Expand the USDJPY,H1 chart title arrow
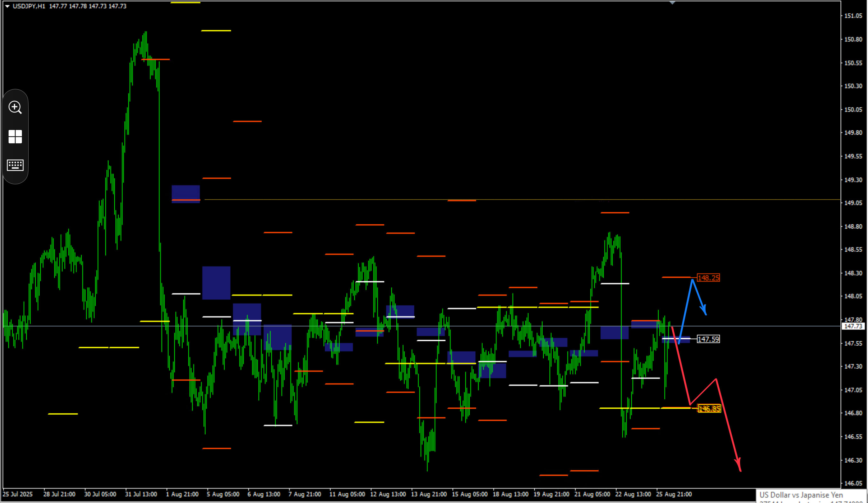Image resolution: width=868 pixels, height=503 pixels. coord(7,6)
